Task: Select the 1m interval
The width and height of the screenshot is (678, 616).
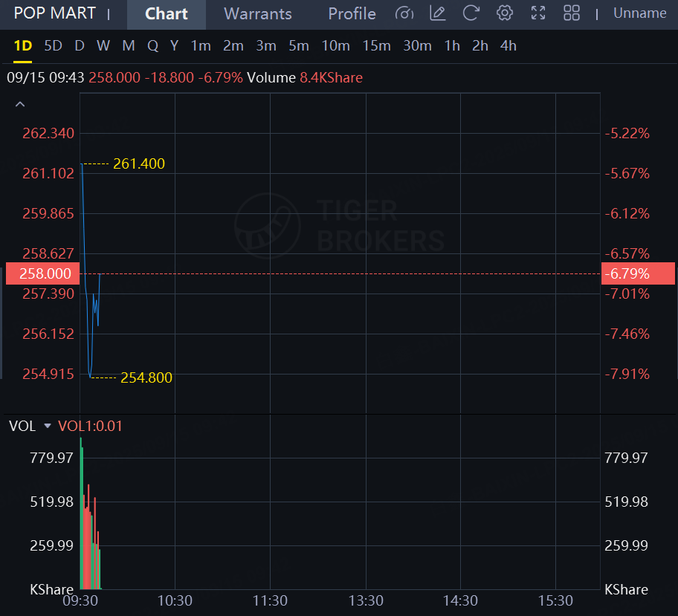Action: 201,46
